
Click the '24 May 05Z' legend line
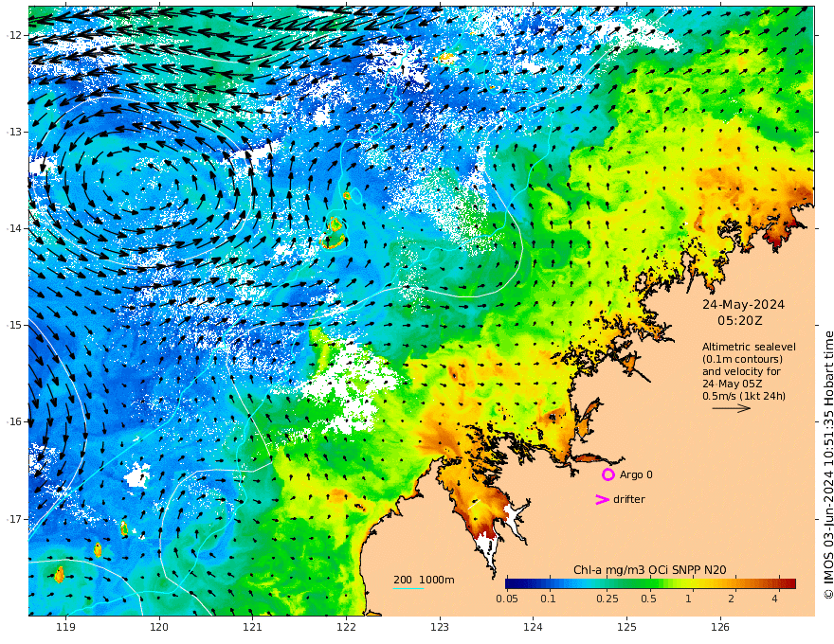click(x=734, y=384)
